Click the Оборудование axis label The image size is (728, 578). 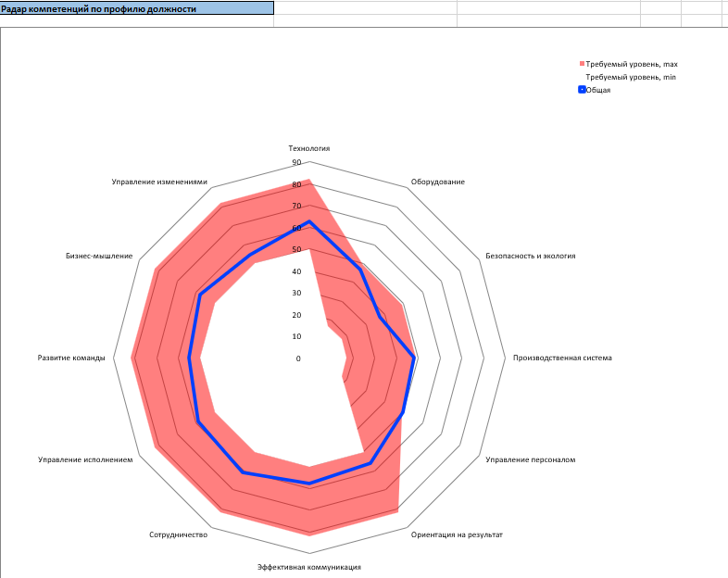point(438,182)
